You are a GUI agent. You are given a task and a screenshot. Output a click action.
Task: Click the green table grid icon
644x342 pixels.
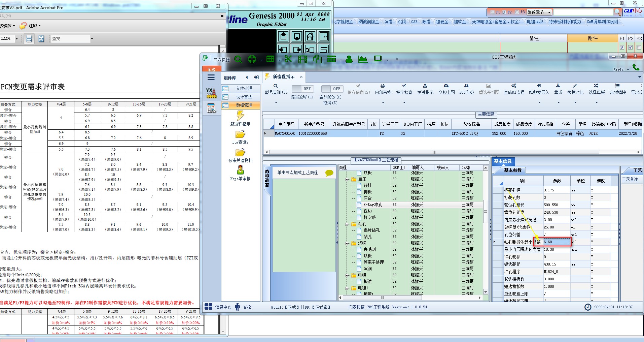(270, 59)
